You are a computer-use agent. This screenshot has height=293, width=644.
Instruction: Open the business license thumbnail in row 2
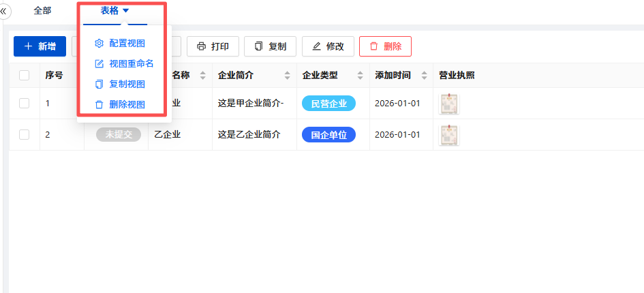tap(449, 135)
